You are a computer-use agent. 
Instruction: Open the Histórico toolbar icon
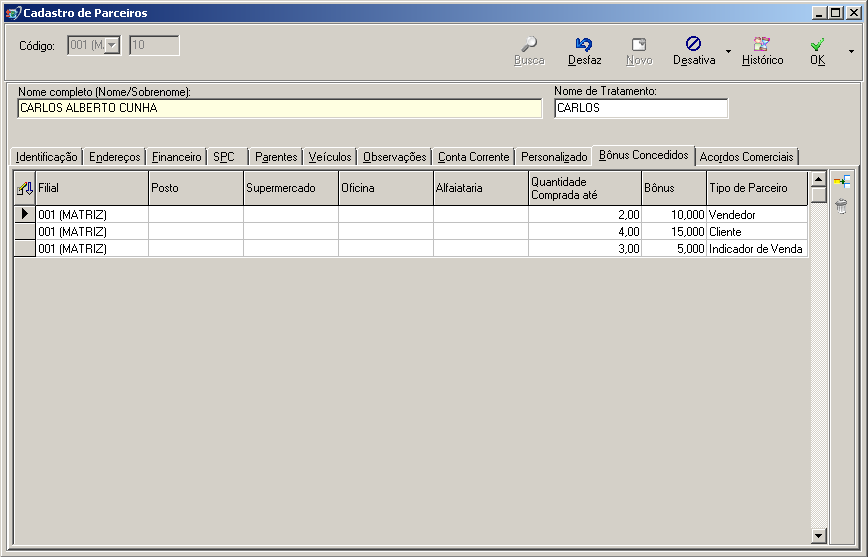pyautogui.click(x=762, y=45)
